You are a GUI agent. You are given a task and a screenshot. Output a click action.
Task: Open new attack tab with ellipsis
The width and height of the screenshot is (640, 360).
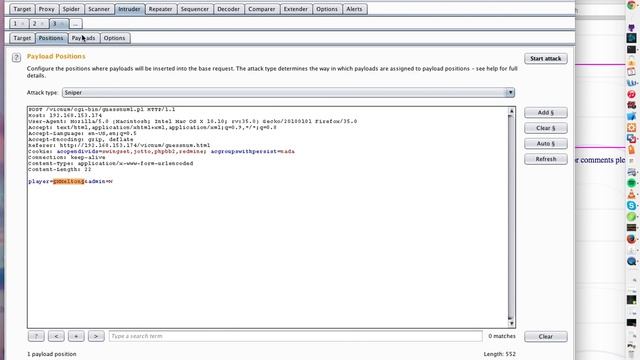75,24
